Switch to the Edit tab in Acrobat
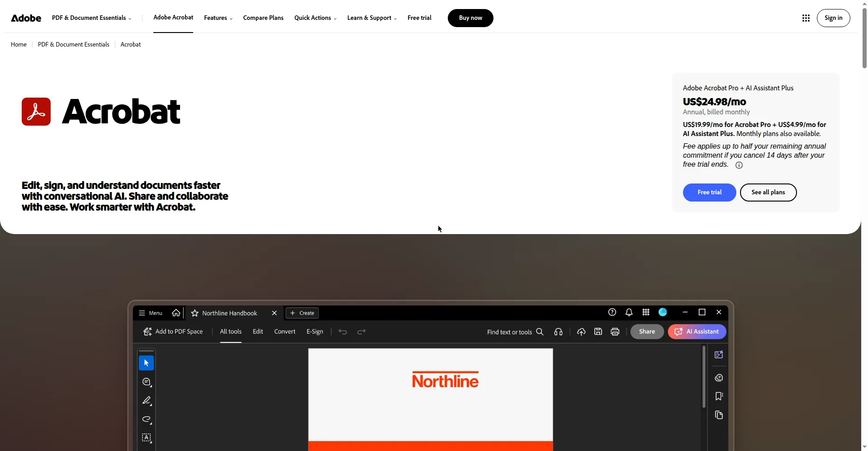The height and width of the screenshot is (451, 868). pyautogui.click(x=258, y=332)
